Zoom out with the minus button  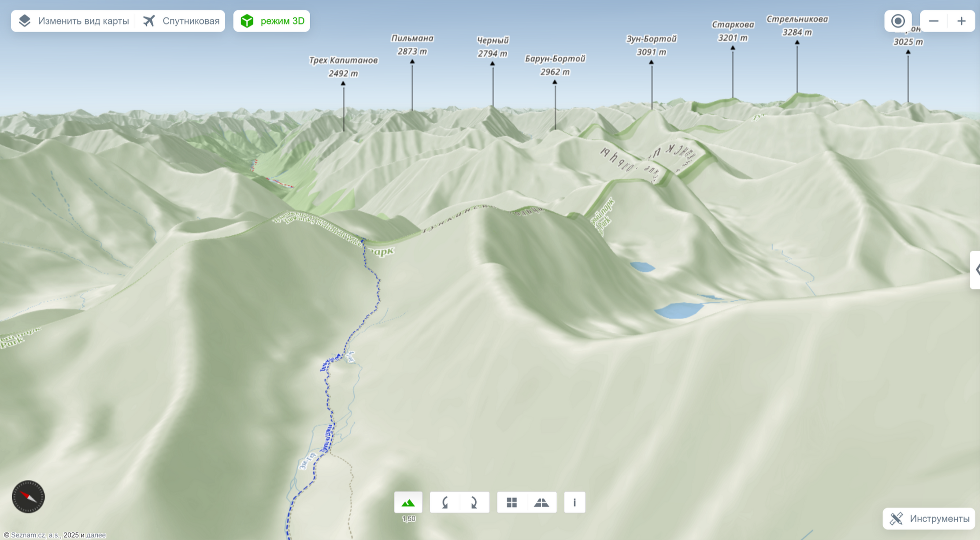[x=933, y=21]
